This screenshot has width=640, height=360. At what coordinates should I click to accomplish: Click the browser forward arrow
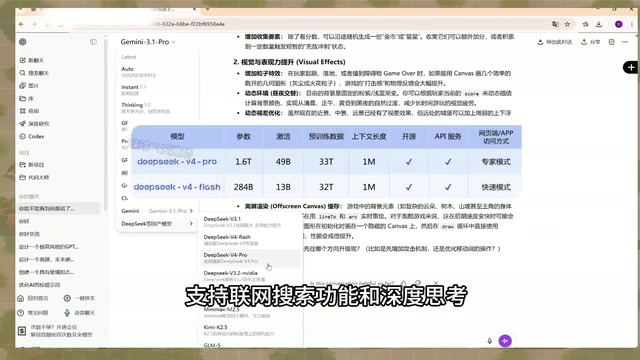(34, 24)
